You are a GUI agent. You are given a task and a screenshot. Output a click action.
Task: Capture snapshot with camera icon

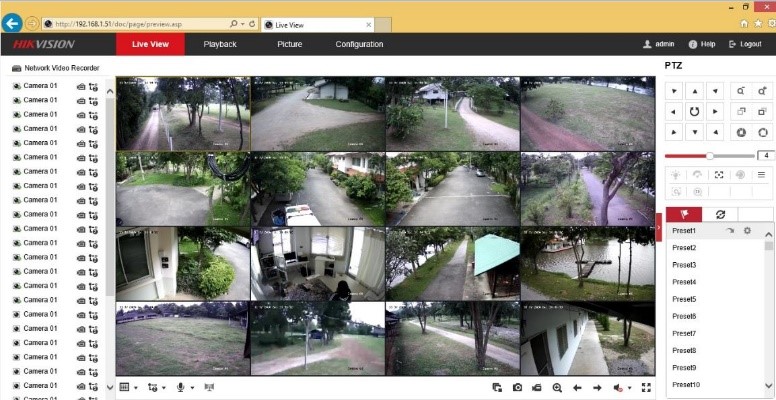(518, 388)
